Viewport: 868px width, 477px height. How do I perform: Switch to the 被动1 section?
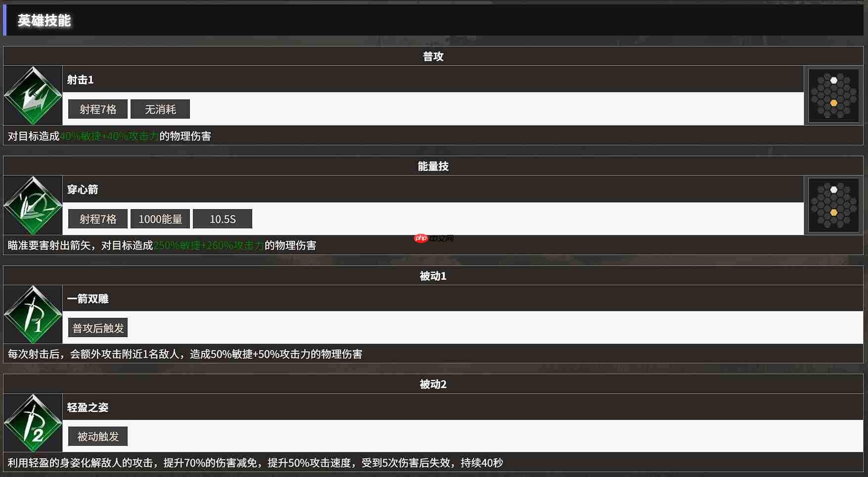434,276
